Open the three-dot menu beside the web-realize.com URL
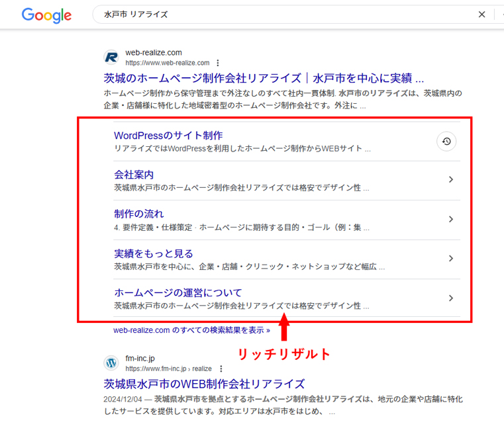 (218, 63)
